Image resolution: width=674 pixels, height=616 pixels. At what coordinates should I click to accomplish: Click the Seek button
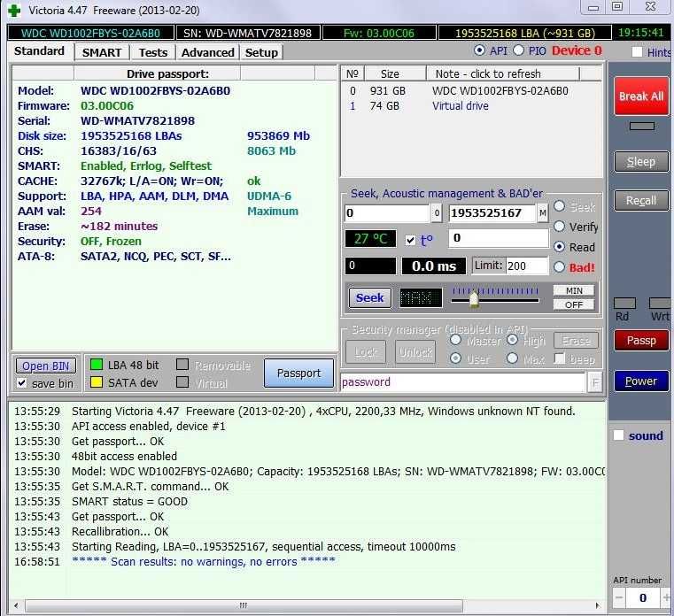(369, 297)
